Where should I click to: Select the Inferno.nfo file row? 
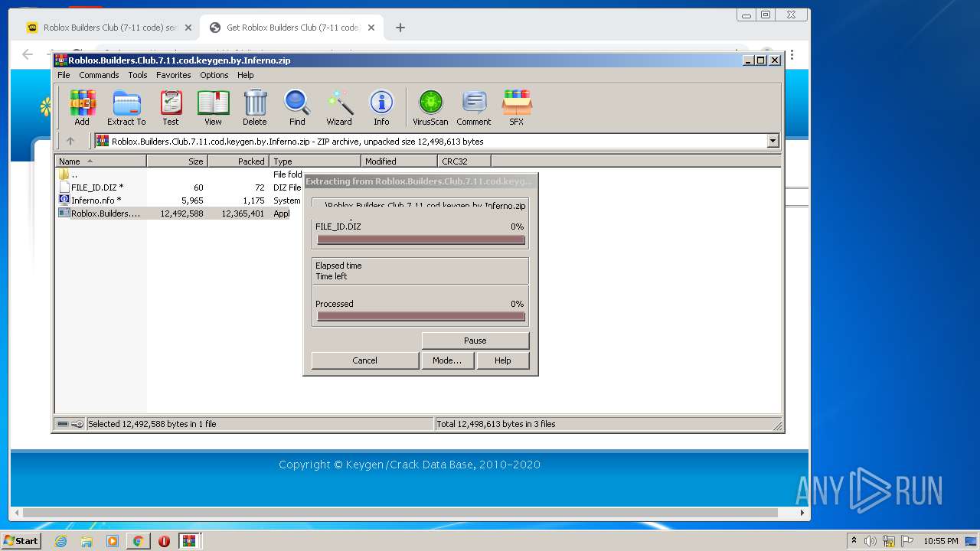click(x=180, y=201)
